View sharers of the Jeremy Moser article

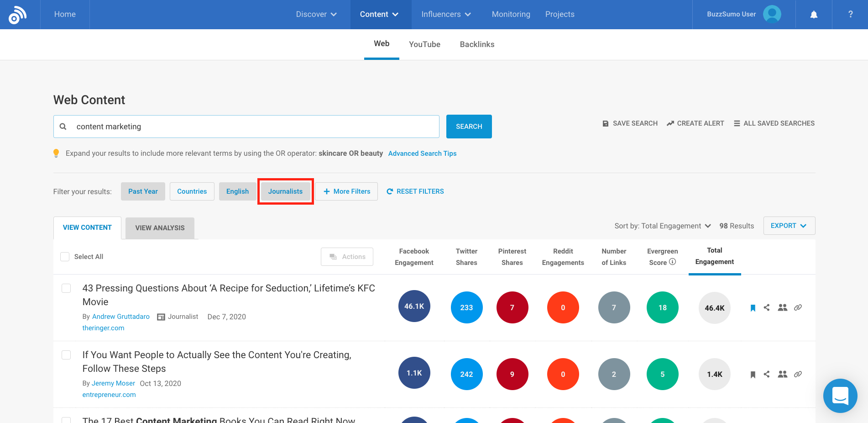click(x=782, y=374)
